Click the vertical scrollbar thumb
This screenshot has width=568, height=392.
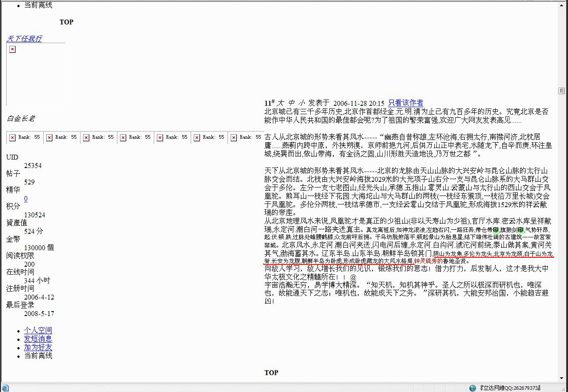point(561,91)
